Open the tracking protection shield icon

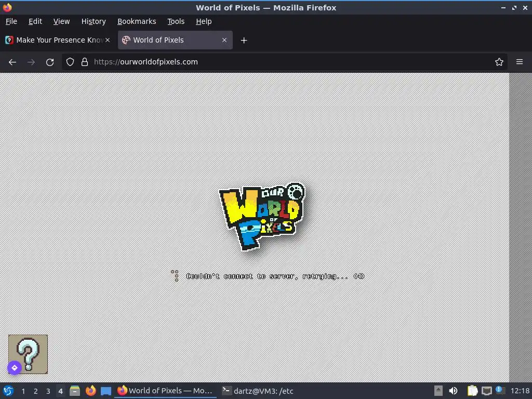(70, 62)
